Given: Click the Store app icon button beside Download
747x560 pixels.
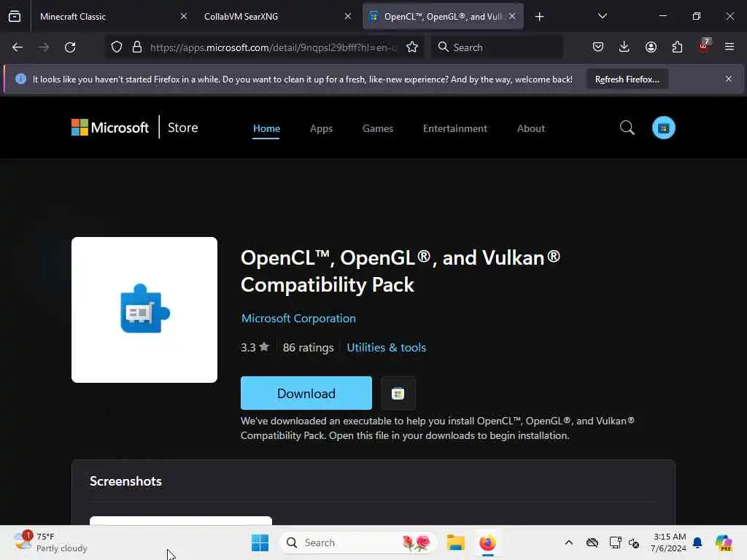Looking at the screenshot, I should [398, 393].
